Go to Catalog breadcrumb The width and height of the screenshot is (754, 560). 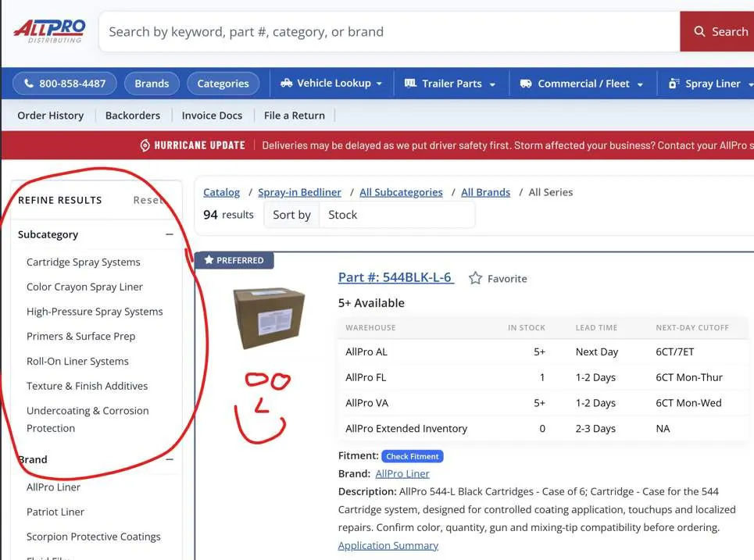tap(221, 192)
